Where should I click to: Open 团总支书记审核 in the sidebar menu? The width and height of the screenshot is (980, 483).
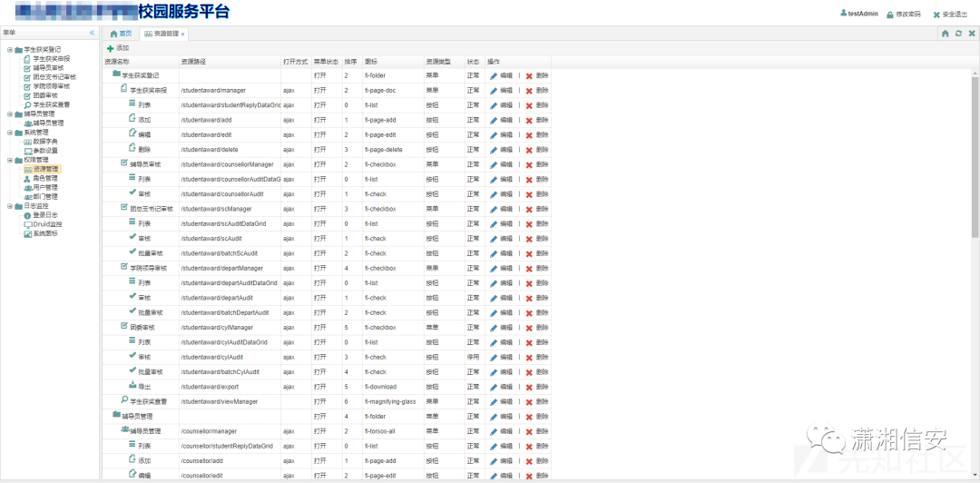click(x=54, y=77)
